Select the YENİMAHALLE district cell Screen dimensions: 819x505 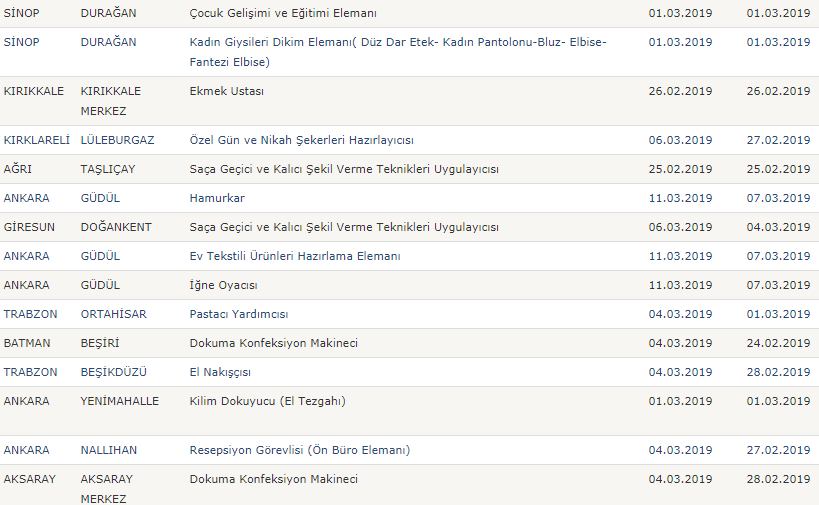click(x=120, y=401)
